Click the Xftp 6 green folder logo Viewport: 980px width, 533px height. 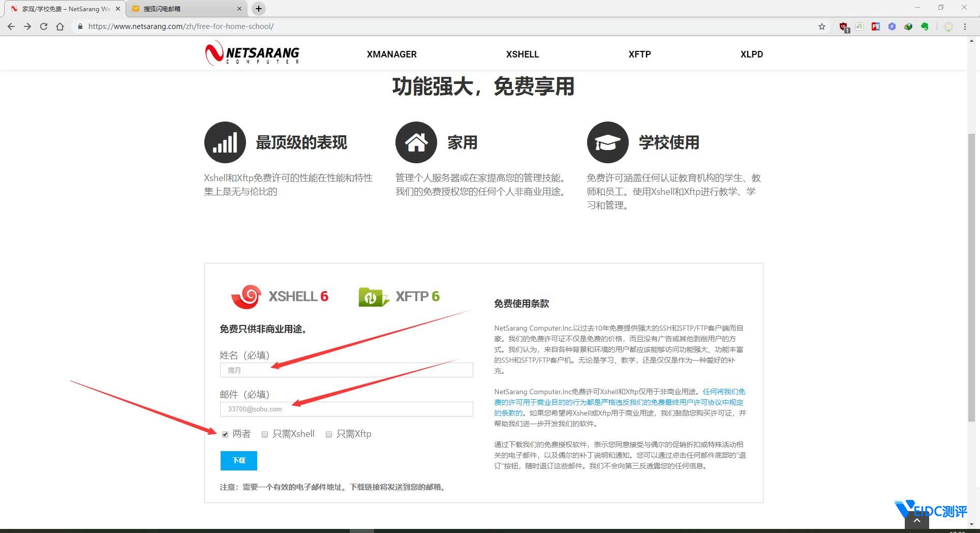373,297
